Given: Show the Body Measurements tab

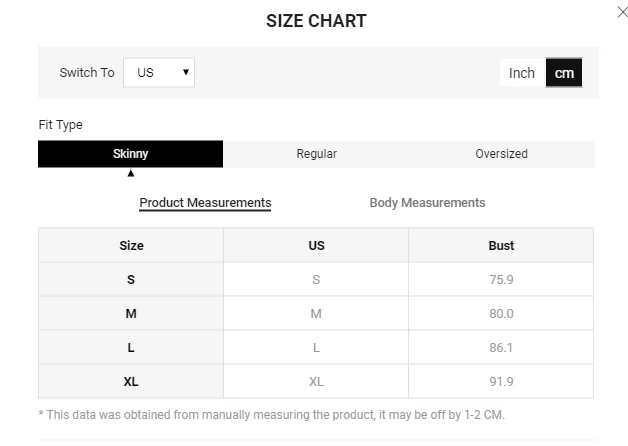Looking at the screenshot, I should pyautogui.click(x=427, y=203).
